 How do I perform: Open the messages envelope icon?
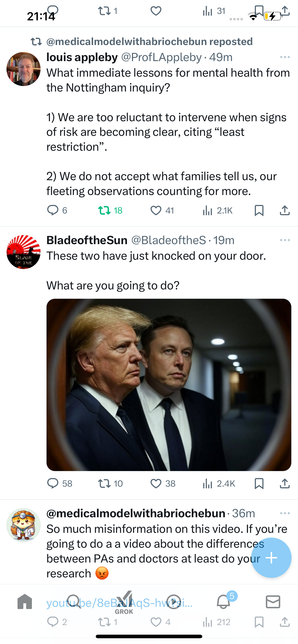(273, 602)
